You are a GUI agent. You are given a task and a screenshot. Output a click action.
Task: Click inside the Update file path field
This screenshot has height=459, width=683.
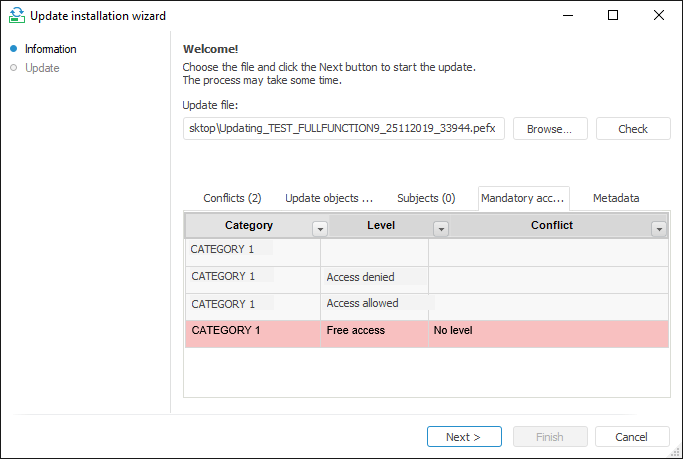tap(345, 129)
